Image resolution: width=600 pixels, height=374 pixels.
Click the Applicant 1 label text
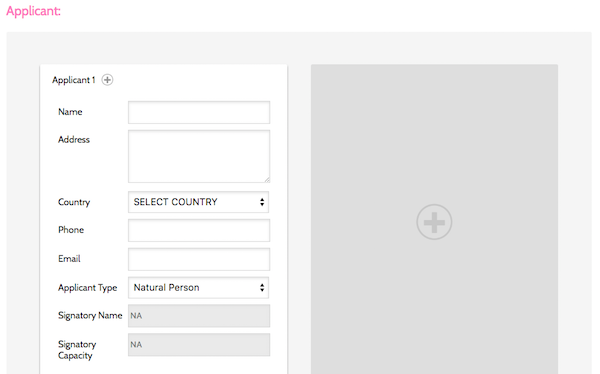coord(73,80)
